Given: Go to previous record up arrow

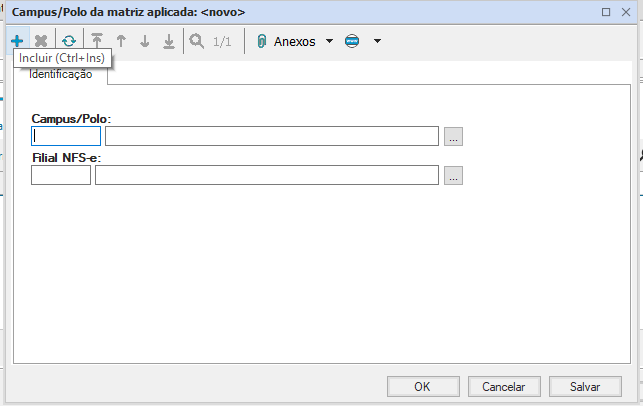Looking at the screenshot, I should [121, 41].
